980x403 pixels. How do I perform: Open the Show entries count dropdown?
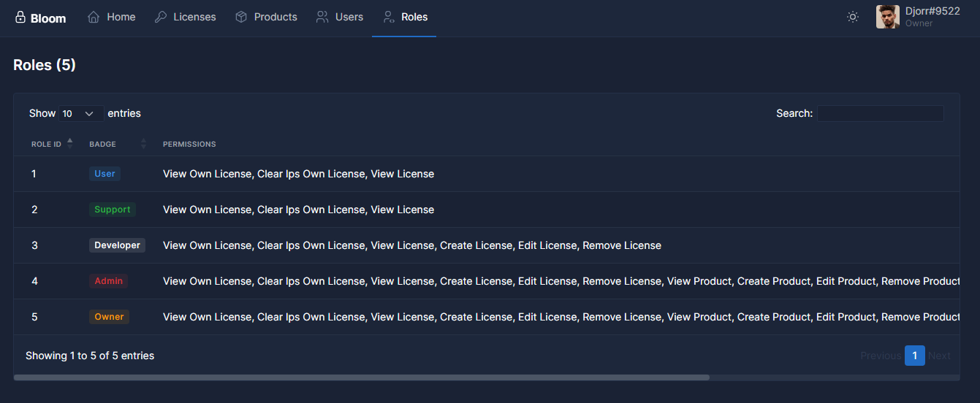click(81, 113)
